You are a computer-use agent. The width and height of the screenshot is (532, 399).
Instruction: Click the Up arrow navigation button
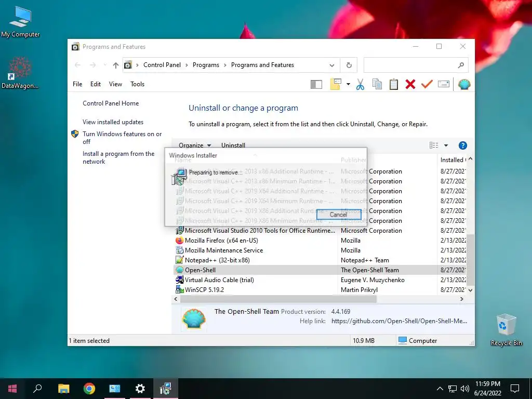pos(116,65)
